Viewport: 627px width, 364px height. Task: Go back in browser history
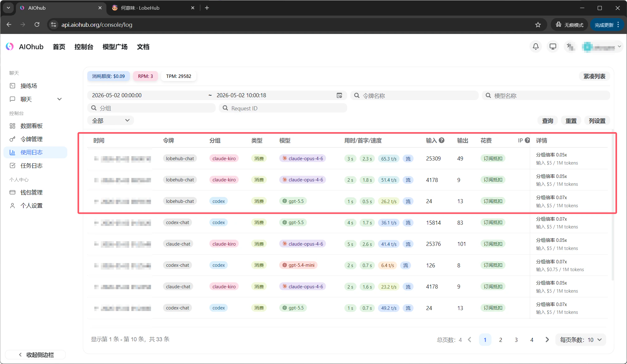click(9, 25)
